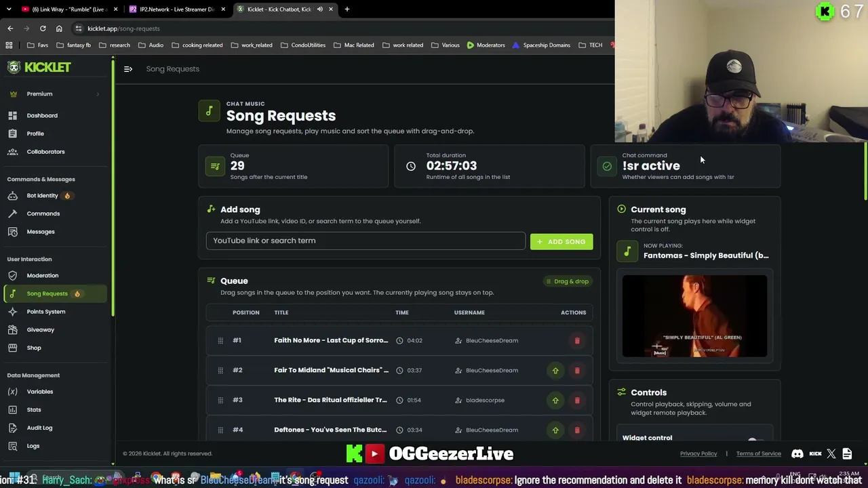
Task: Open the Moderators bookmark
Action: pos(486,45)
